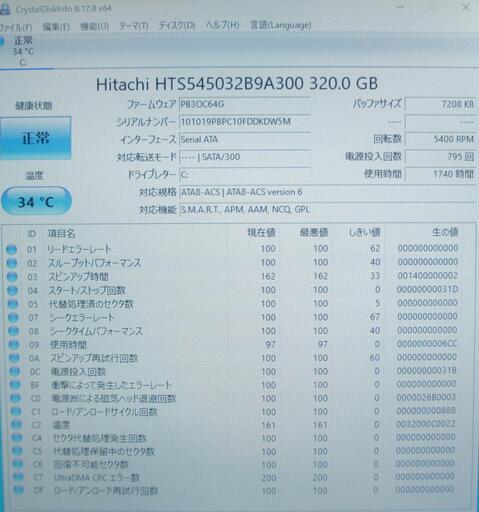Click the status icon for row C2 温度
479x512 pixels.
pos(16,425)
